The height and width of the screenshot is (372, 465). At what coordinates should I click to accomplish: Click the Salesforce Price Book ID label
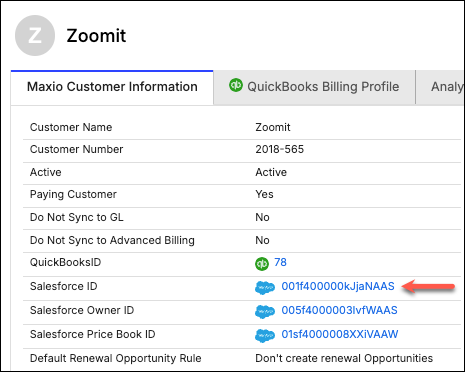93,334
